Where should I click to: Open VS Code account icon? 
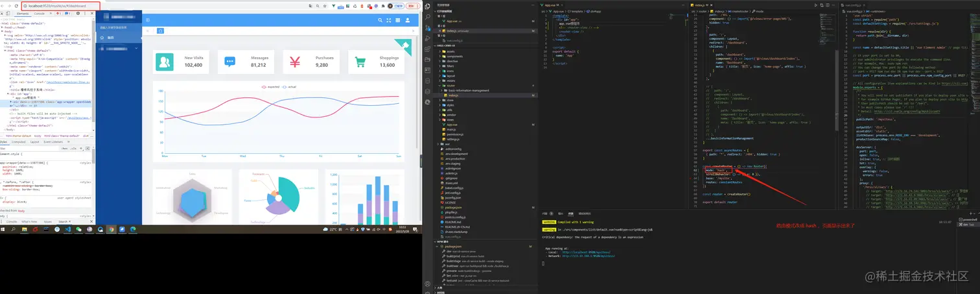[x=427, y=282]
